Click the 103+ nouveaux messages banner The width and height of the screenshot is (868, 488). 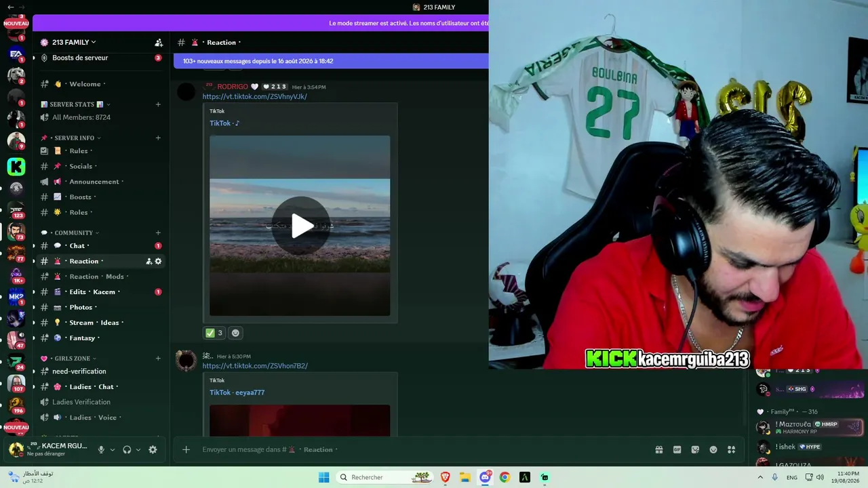(331, 61)
